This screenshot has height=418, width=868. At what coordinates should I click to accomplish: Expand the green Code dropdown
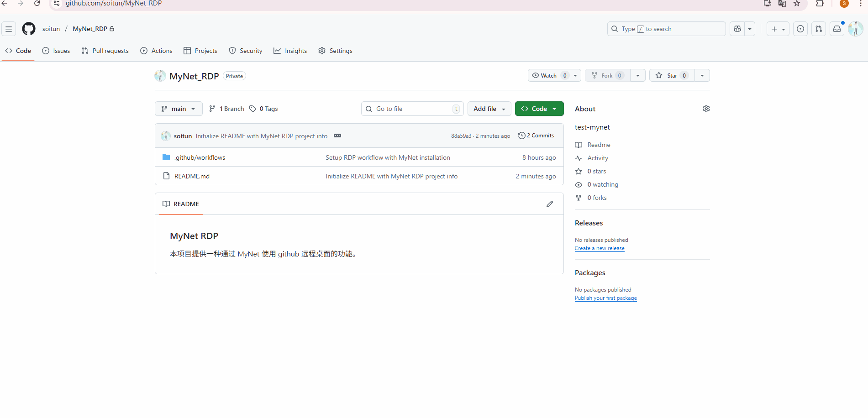tap(539, 109)
